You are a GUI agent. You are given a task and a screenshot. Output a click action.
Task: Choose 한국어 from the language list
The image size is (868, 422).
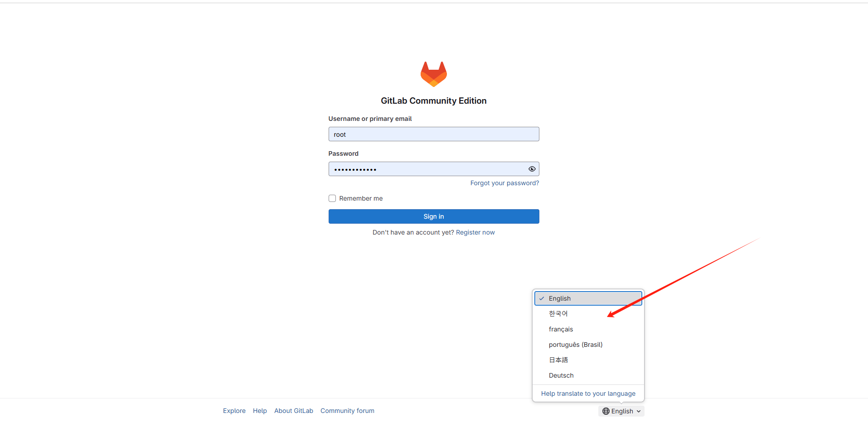coord(588,314)
